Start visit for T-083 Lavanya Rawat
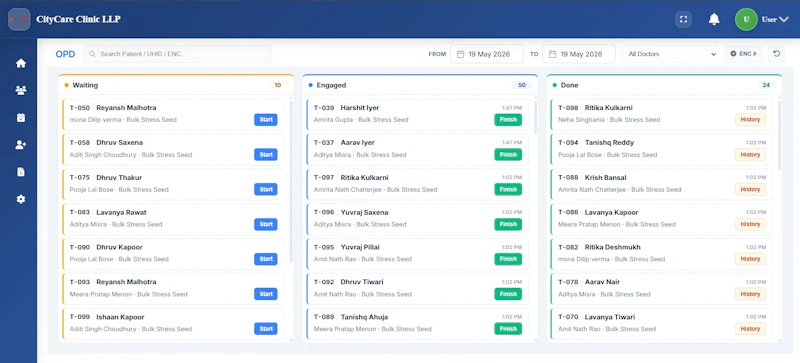The image size is (800, 363). pyautogui.click(x=266, y=224)
